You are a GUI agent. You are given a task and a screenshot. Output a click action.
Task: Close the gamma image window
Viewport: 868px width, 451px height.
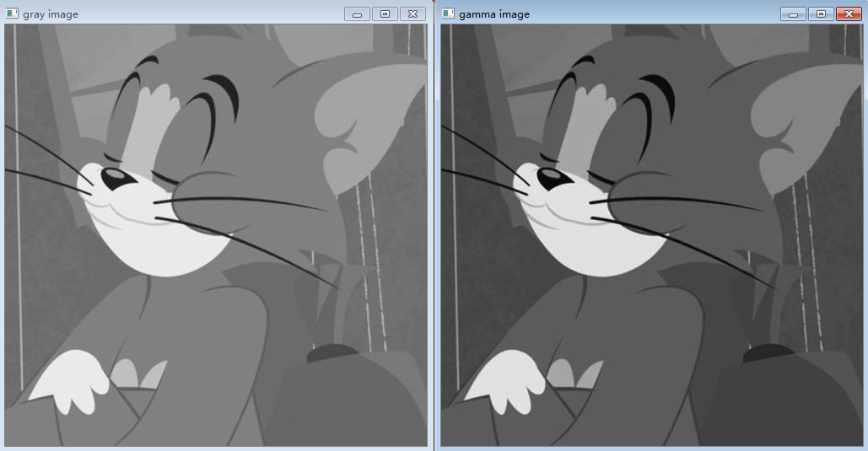849,13
